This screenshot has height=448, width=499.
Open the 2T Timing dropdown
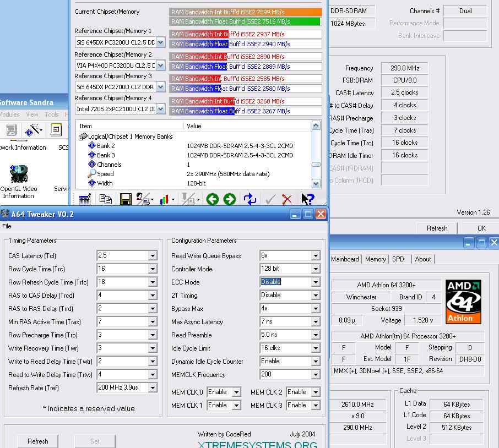pos(316,296)
